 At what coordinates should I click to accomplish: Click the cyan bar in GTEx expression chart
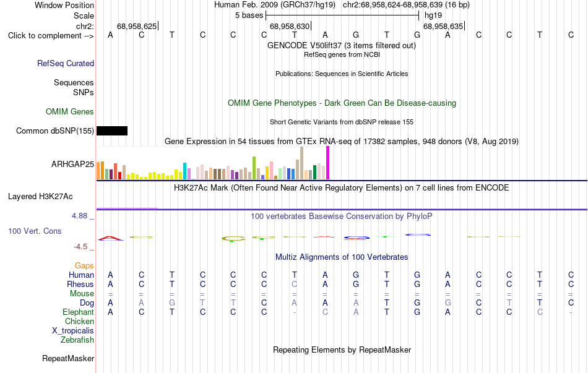[x=184, y=171]
